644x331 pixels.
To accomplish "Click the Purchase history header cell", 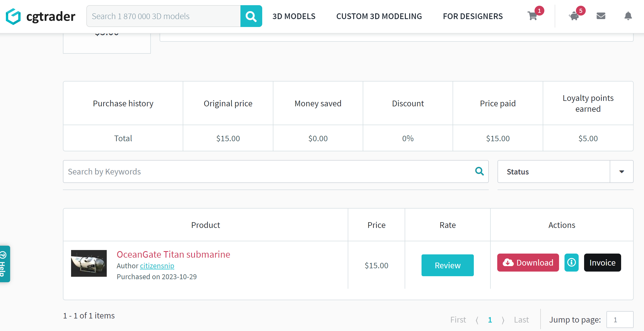I will [123, 103].
